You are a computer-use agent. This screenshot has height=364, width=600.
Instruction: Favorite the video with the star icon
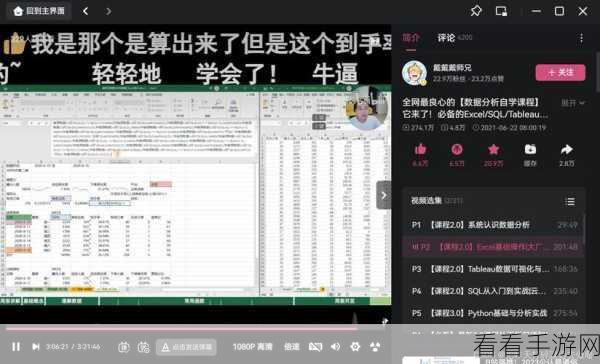point(493,150)
